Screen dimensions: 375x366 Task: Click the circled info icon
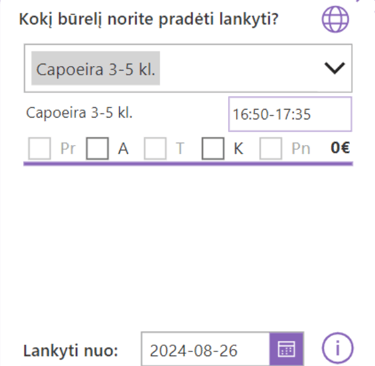pos(338,349)
